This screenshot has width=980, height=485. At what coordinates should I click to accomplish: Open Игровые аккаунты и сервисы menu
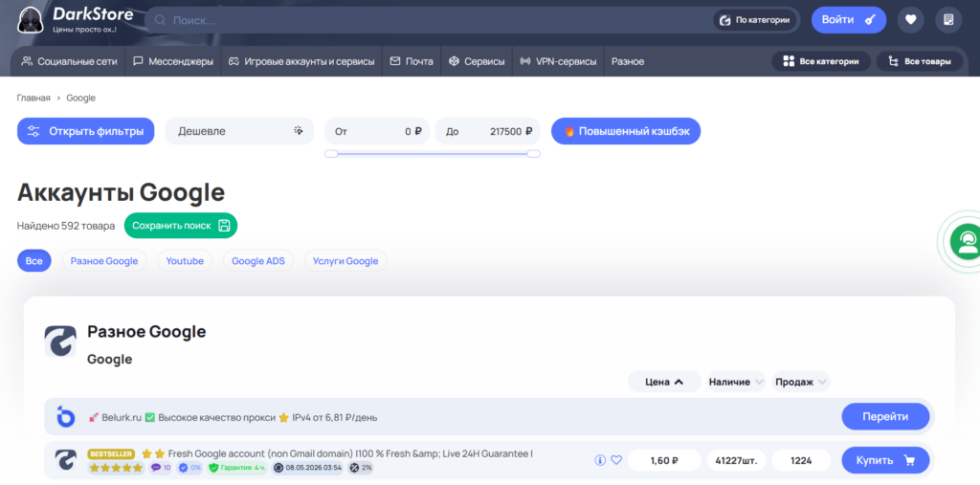coord(301,61)
